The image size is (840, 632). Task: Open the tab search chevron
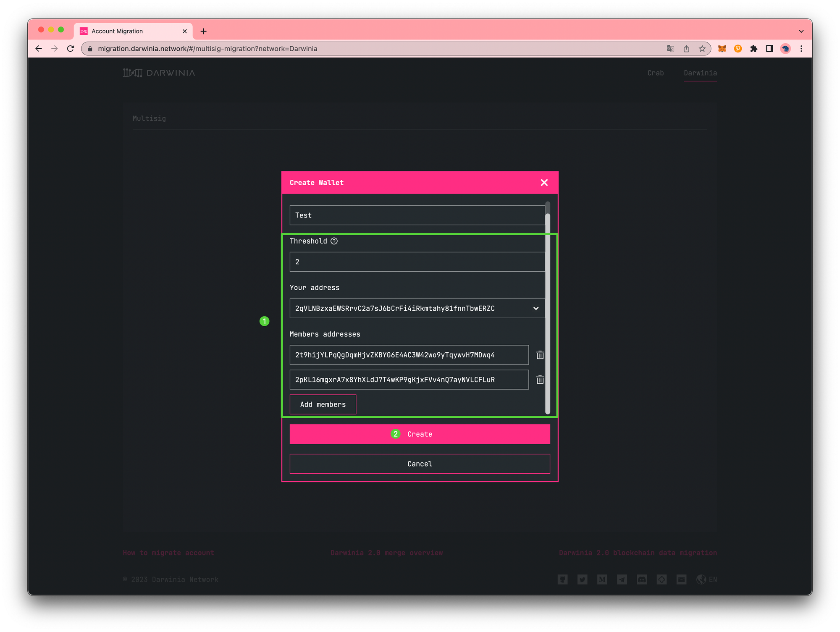pyautogui.click(x=801, y=31)
